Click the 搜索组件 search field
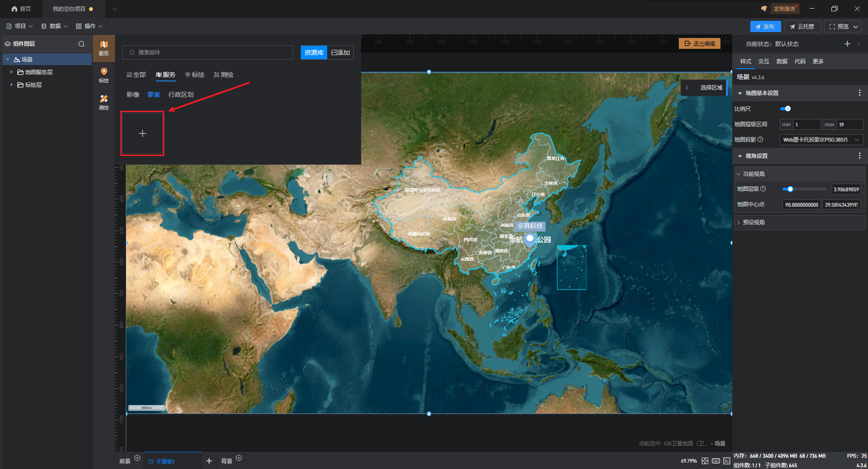The width and height of the screenshot is (868, 469). pos(208,52)
